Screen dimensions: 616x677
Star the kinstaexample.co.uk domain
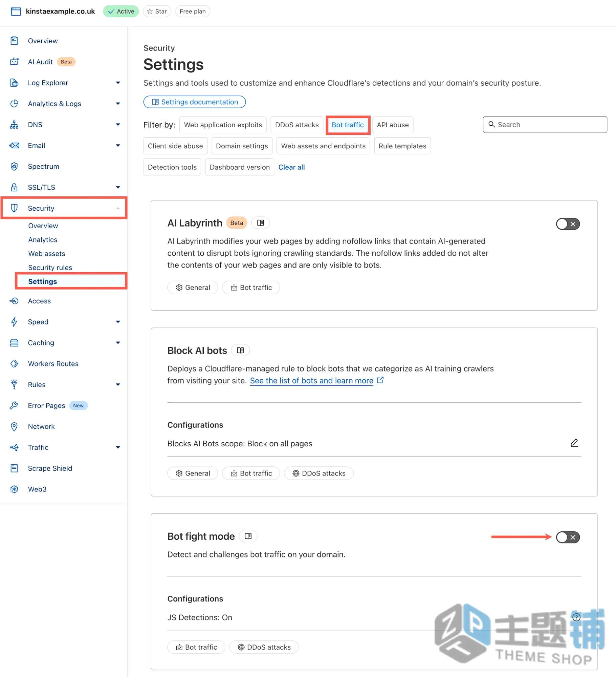click(157, 11)
